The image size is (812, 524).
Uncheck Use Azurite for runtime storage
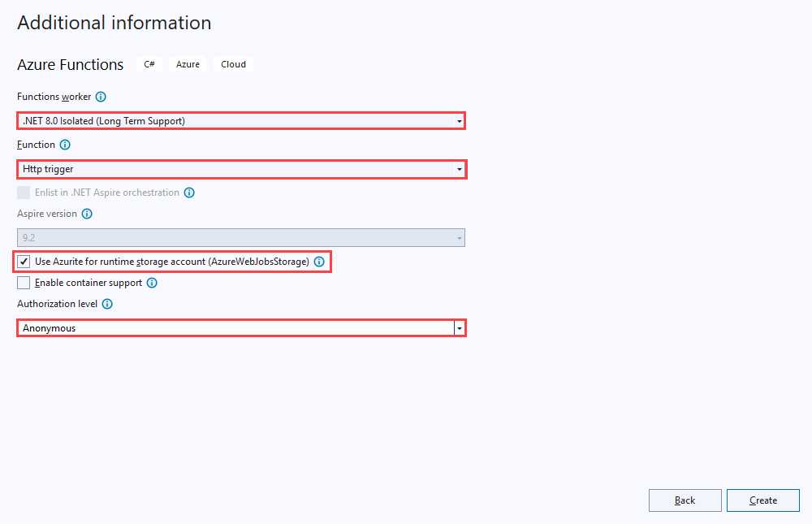(24, 262)
